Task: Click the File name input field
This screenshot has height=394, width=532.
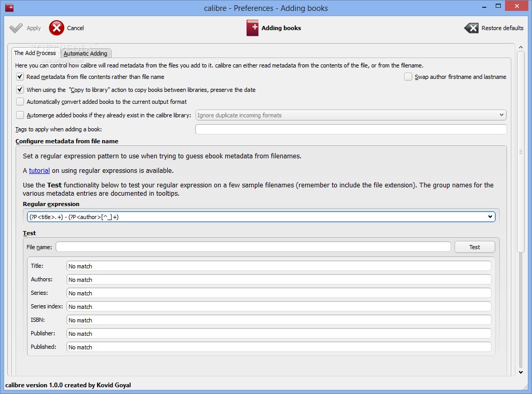Action: (253, 247)
